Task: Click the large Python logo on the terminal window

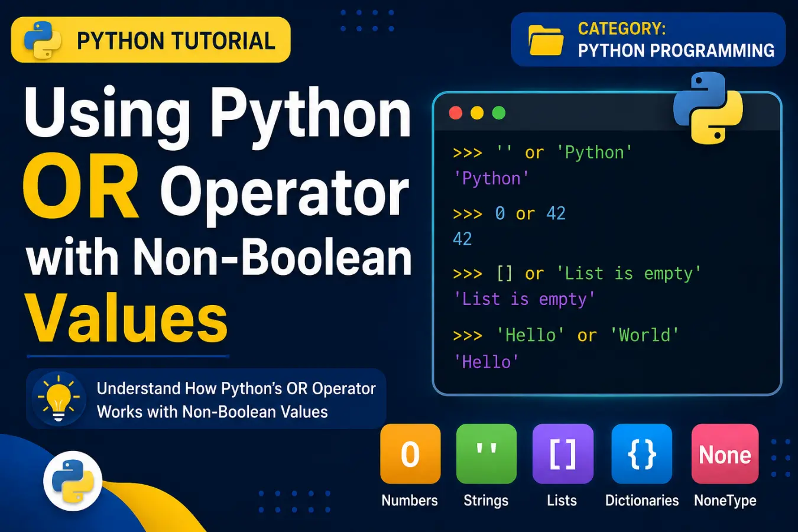Action: [x=708, y=108]
